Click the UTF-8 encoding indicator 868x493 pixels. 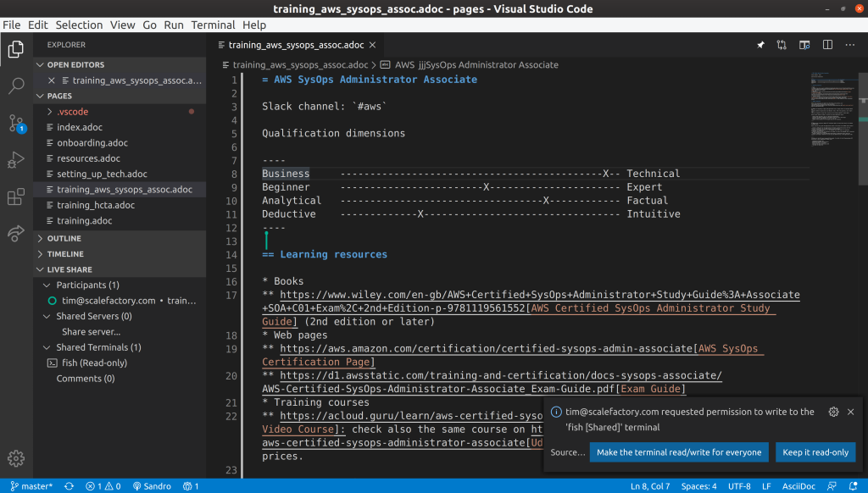739,486
